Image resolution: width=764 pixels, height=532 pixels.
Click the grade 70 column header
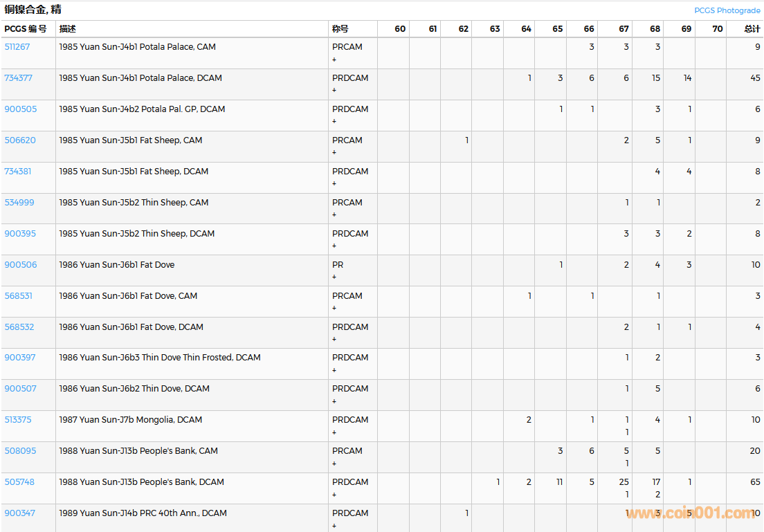717,29
